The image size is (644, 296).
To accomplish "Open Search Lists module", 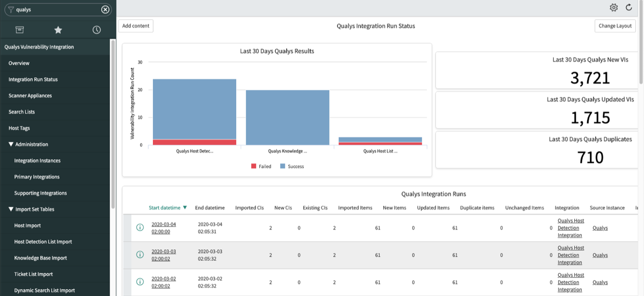I will coord(21,112).
